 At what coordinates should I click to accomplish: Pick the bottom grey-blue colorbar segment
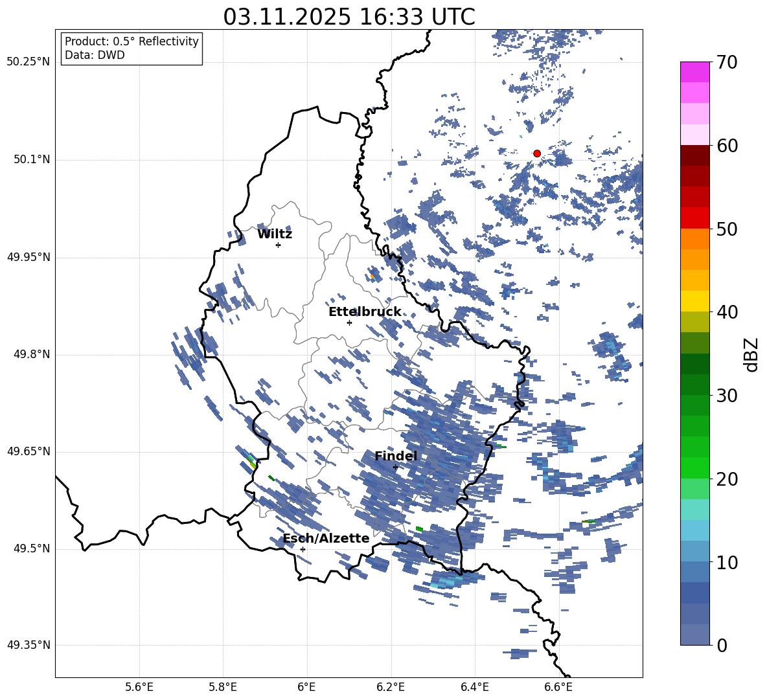694,635
